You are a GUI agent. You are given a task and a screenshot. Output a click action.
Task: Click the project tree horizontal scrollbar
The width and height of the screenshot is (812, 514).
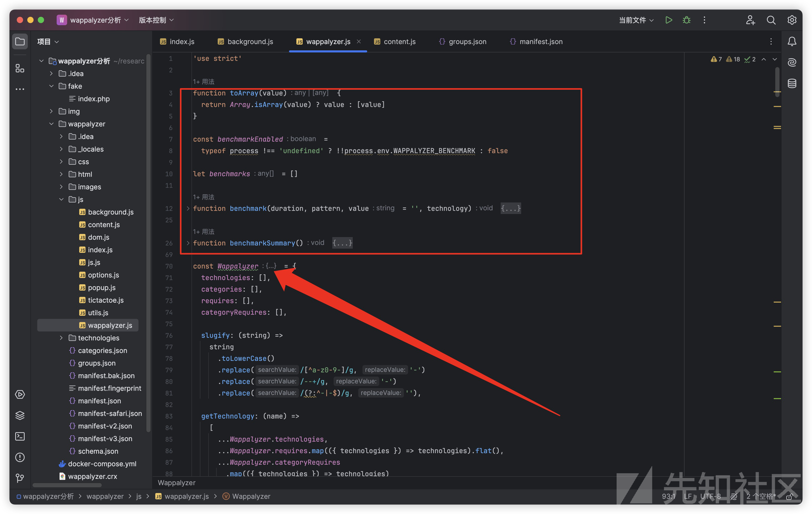coord(67,485)
